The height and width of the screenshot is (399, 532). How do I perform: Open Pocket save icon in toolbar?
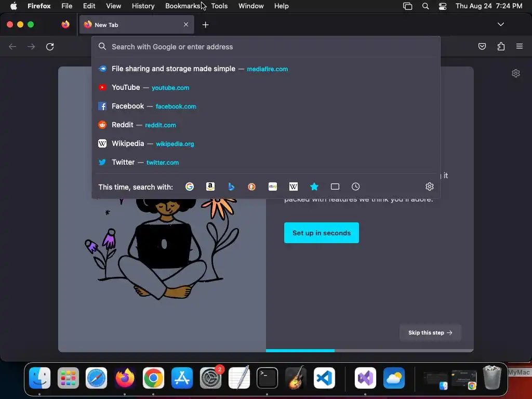(482, 46)
